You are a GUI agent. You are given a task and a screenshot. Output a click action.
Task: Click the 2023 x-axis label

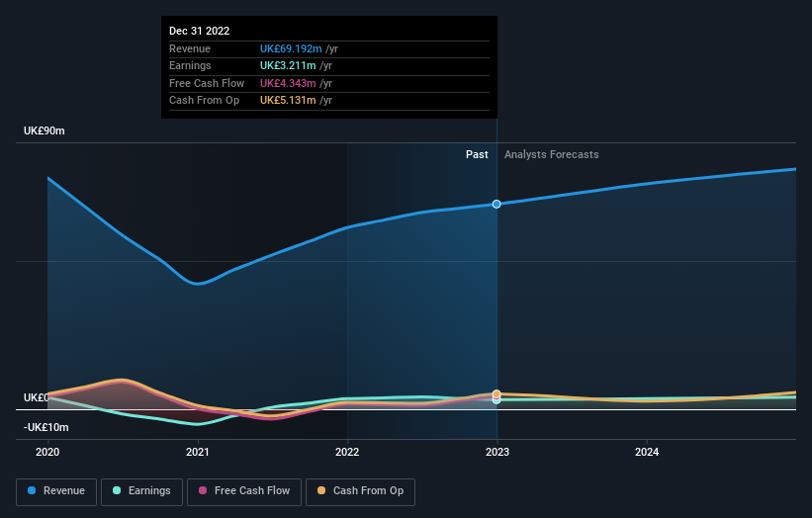coord(497,453)
